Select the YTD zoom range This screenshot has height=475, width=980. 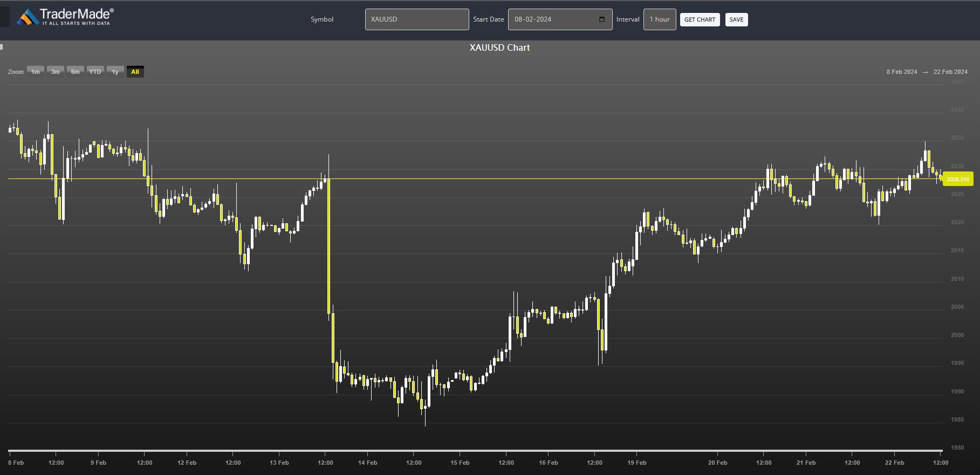[x=95, y=72]
